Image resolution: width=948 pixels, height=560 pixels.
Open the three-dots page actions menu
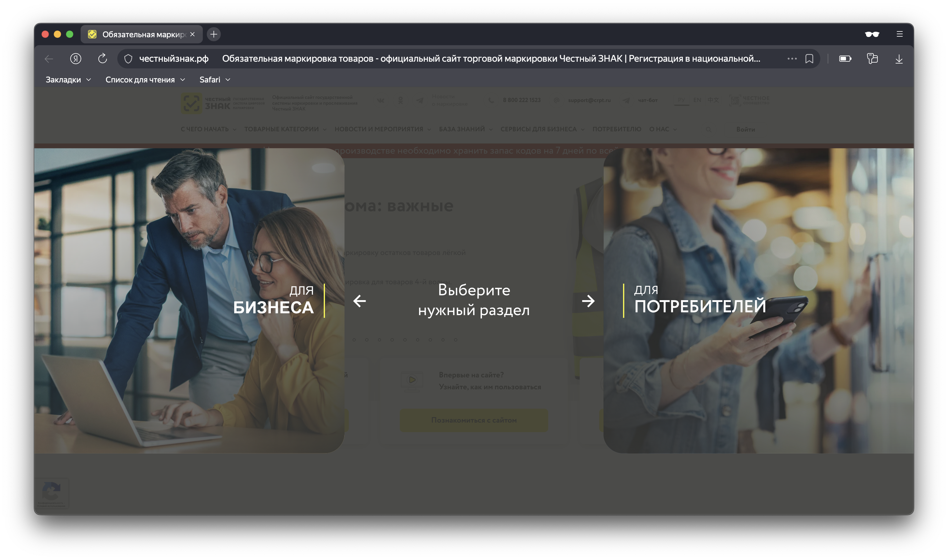coord(792,59)
